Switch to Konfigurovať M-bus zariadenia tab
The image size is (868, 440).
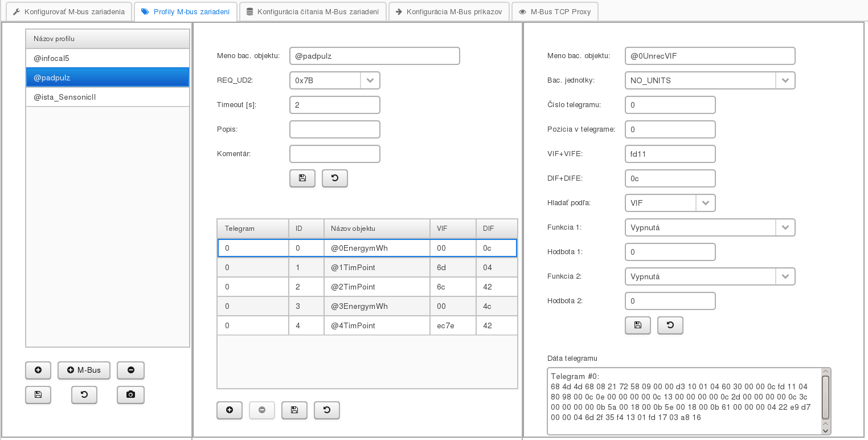click(68, 11)
